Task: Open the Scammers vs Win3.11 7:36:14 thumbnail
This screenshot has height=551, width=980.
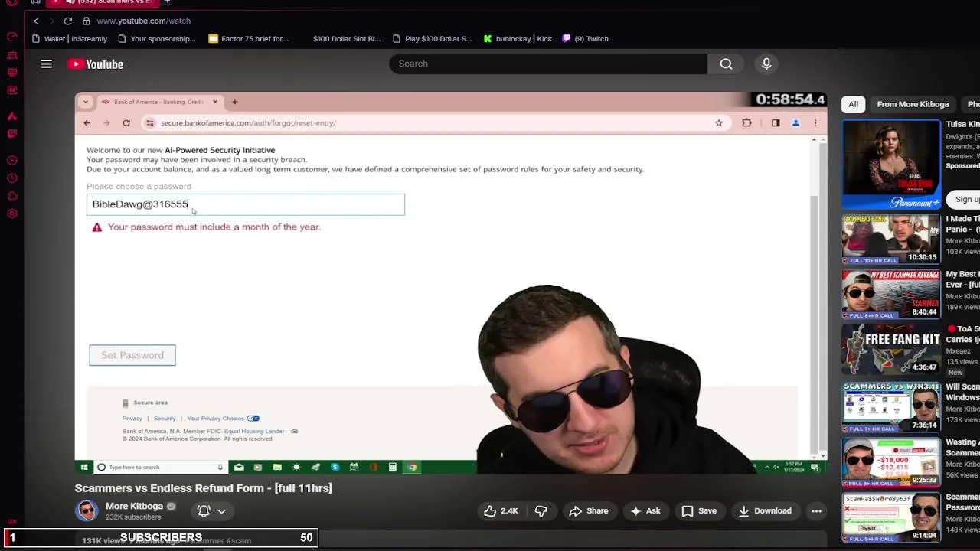Action: coord(891,406)
